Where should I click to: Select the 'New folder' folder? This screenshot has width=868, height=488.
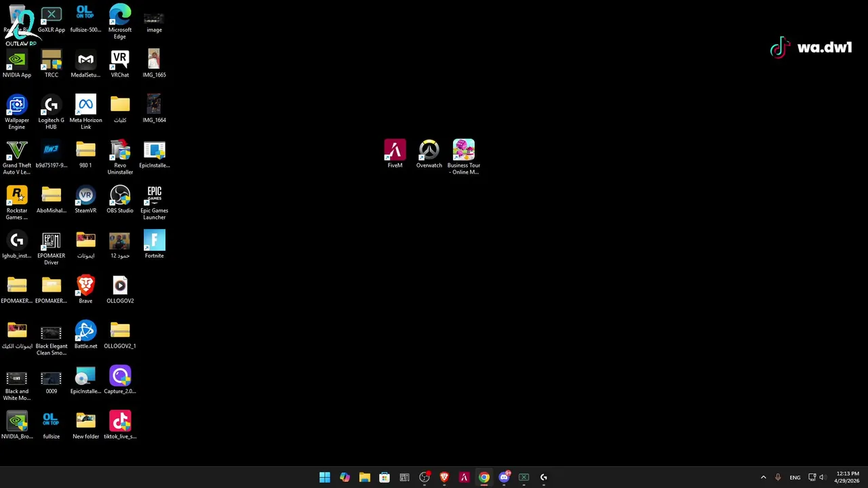(x=85, y=426)
